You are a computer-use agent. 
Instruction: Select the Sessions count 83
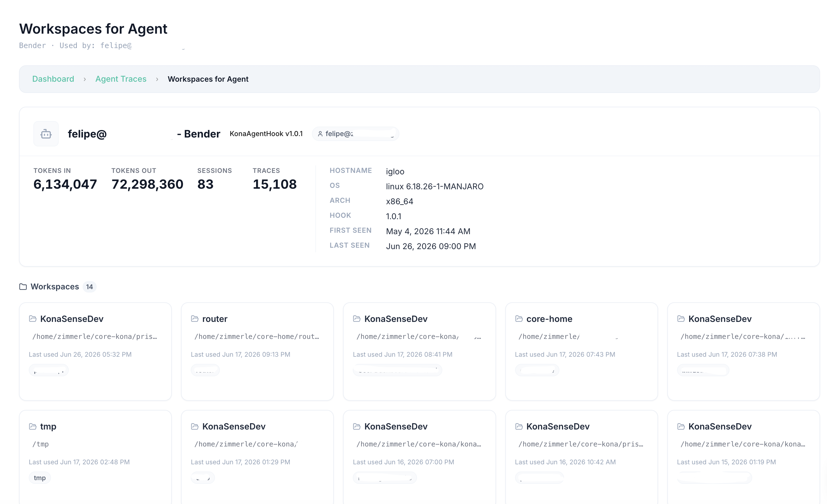205,184
